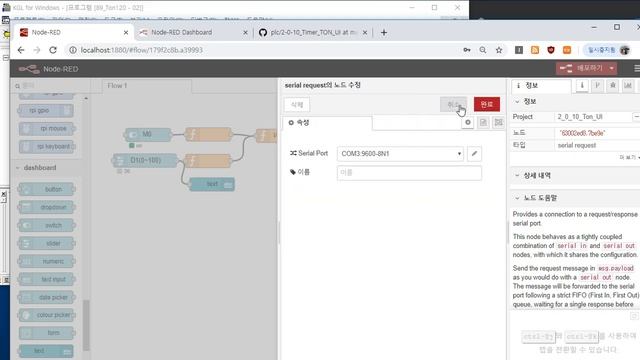Click the palette filter search box
Screen dimensions: 640x360
point(51,86)
